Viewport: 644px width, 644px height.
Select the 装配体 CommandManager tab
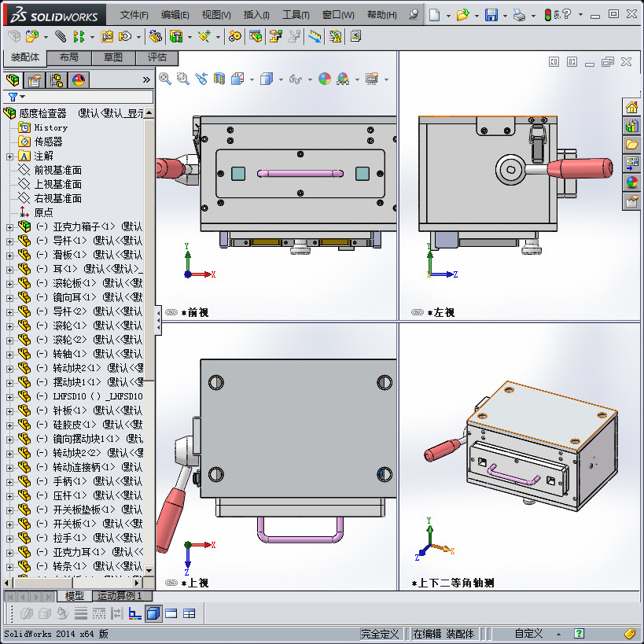(x=28, y=57)
